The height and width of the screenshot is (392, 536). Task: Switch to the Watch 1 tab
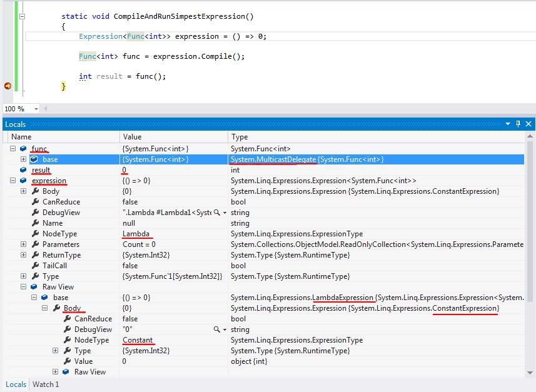pos(45,384)
